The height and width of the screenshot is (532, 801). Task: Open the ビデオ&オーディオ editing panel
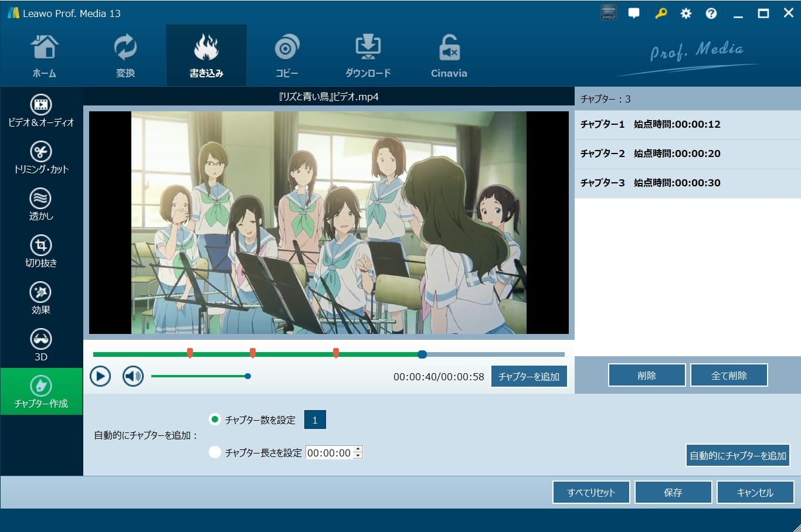pos(41,111)
